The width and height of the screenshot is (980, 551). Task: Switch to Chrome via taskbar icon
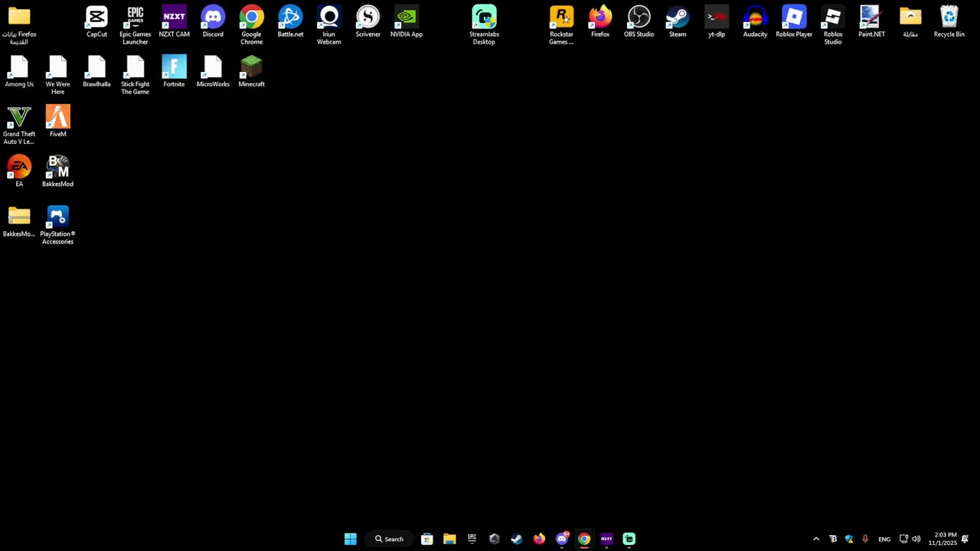[584, 539]
